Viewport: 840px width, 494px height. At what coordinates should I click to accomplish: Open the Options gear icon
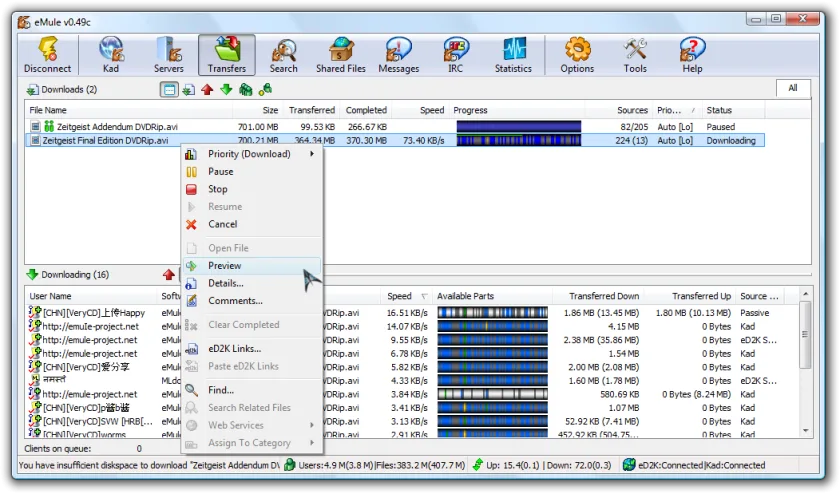577,55
